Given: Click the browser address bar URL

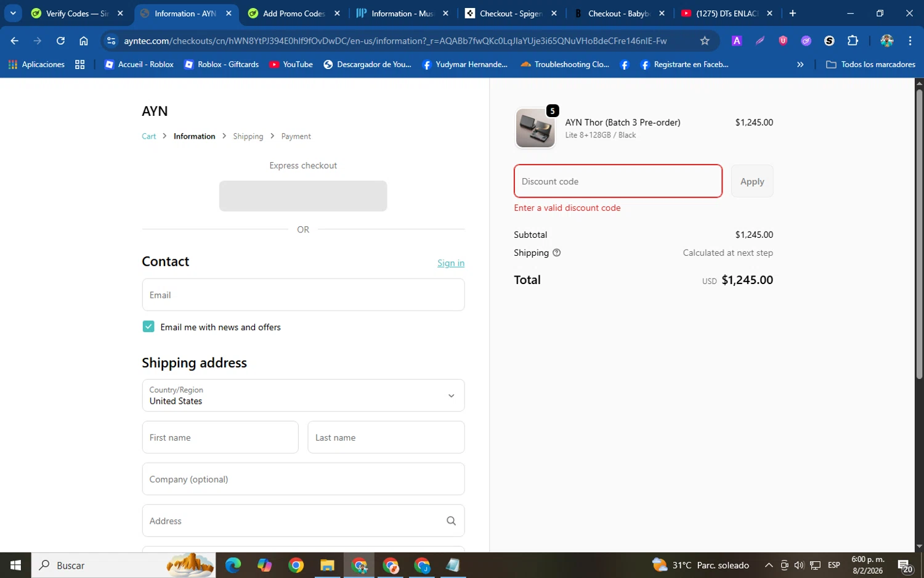Looking at the screenshot, I should click(395, 41).
